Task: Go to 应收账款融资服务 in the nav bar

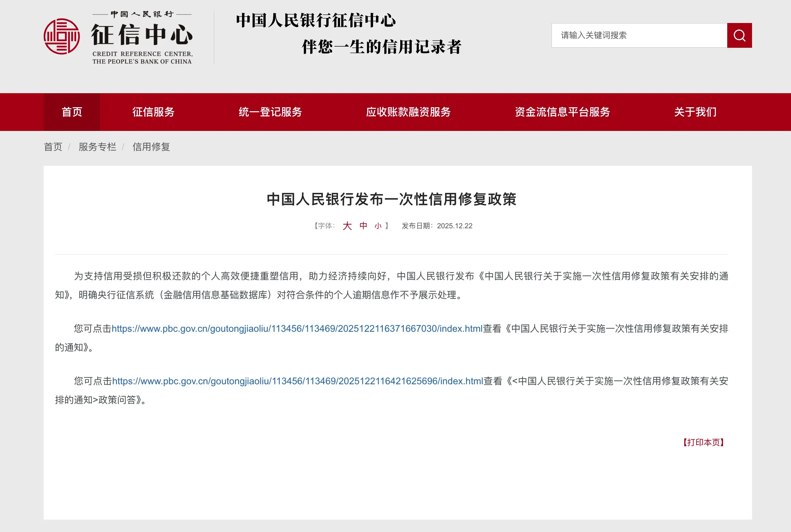Action: coord(408,112)
